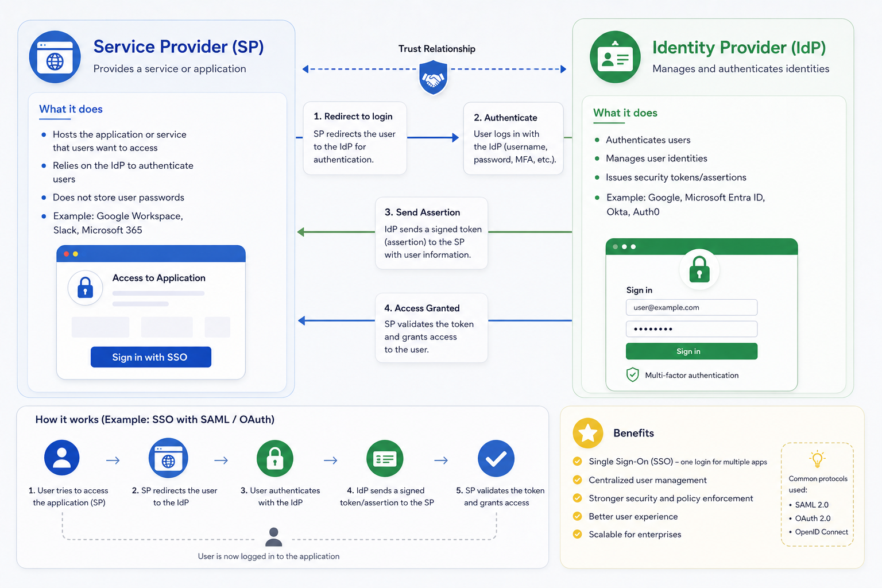Click the green lock icon for step 3 User authenticates
Image resolution: width=882 pixels, height=588 pixels.
275,458
